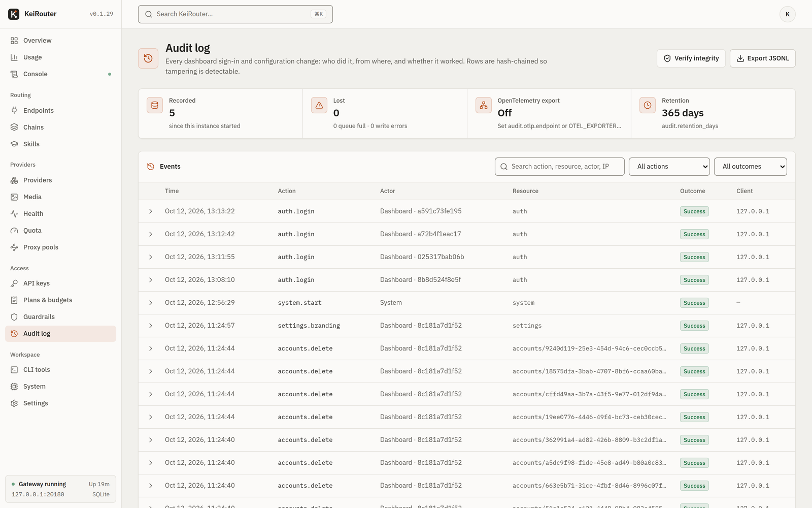Click Verify integrity button
812x508 pixels.
[x=691, y=58]
